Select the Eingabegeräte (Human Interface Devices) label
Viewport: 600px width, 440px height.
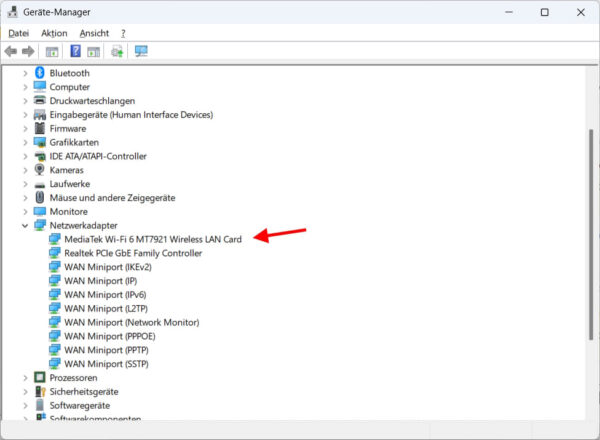(131, 114)
